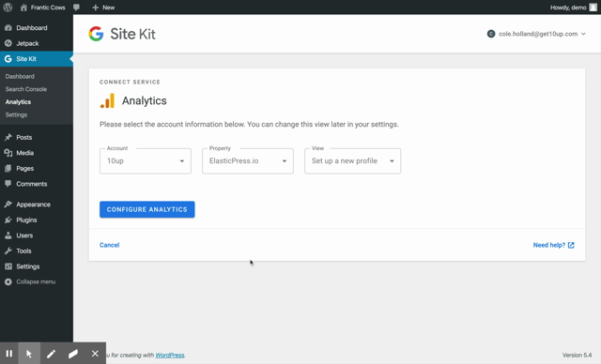Screen dimensions: 601x364
Task: Click the Dashboard gauge icon
Action: [8, 28]
